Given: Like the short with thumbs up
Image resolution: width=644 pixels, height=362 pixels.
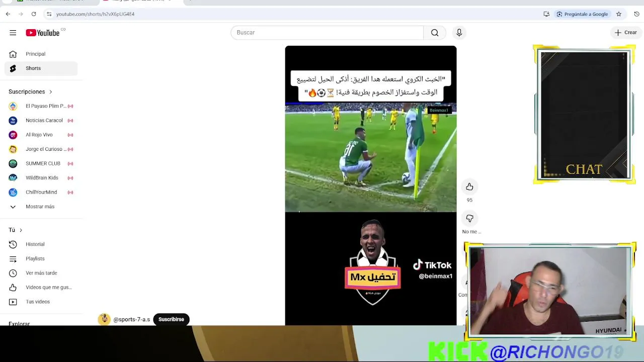Looking at the screenshot, I should pos(469,187).
